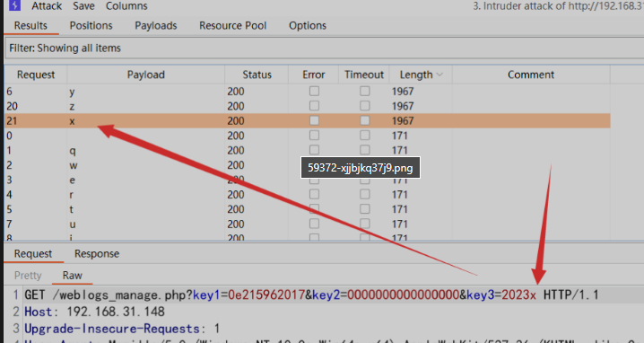Switch to the Options tab

[x=308, y=25]
